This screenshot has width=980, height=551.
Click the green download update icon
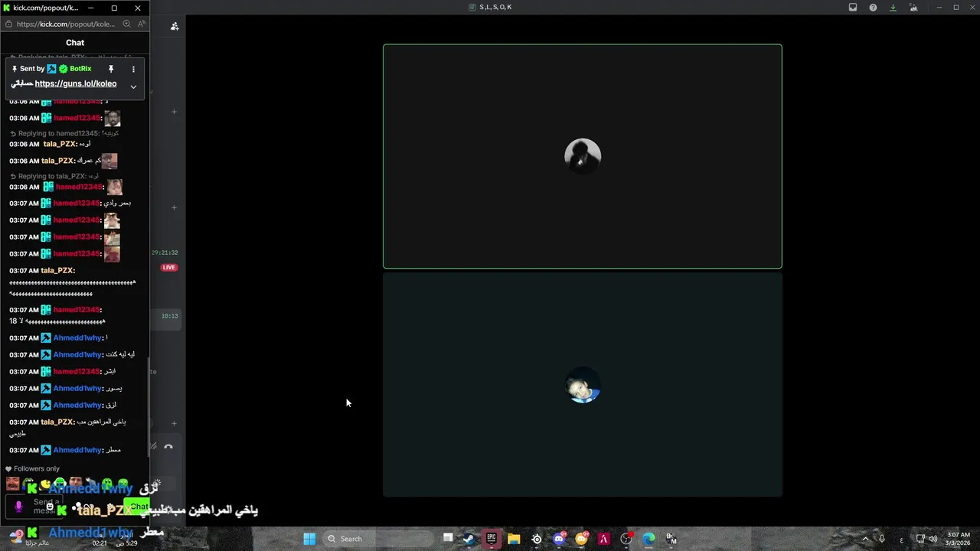(893, 7)
